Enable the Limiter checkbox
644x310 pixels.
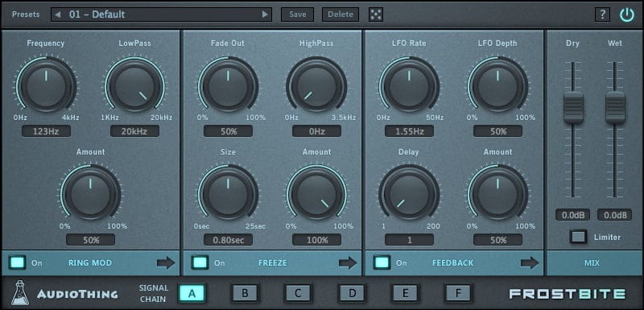(578, 237)
